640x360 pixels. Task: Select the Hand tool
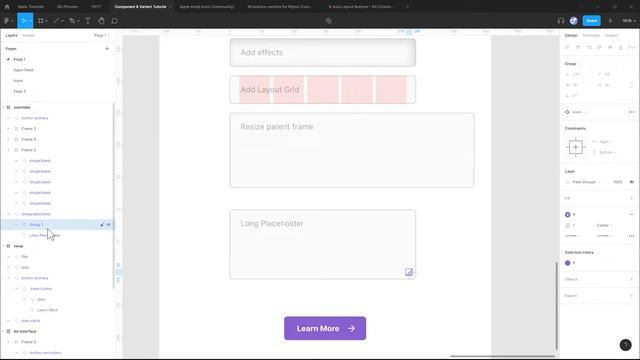click(x=101, y=21)
